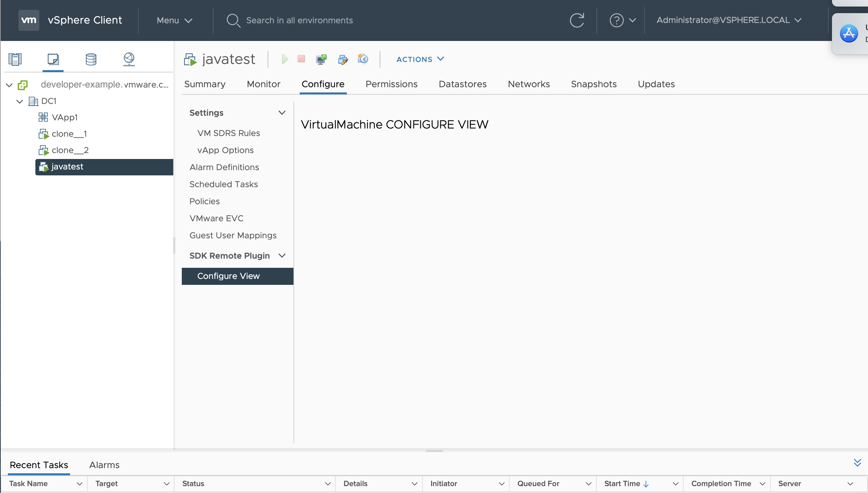Collapse the Settings section

(x=281, y=113)
